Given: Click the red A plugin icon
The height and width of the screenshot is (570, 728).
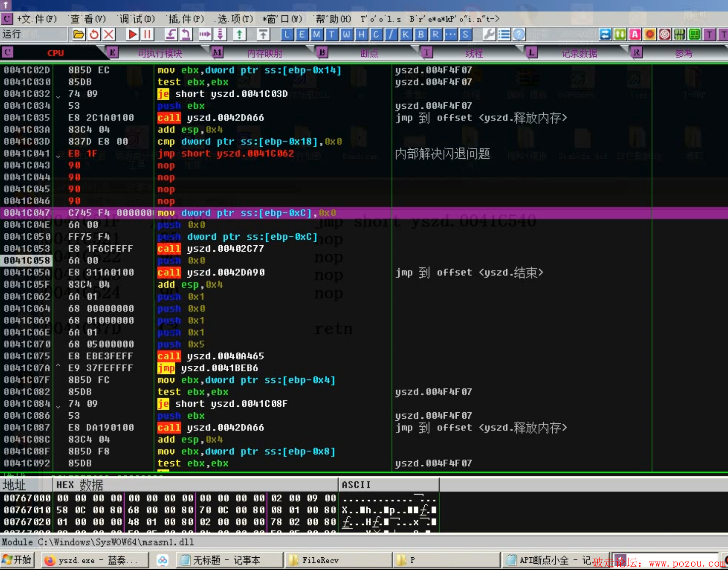Looking at the screenshot, I should 635,34.
